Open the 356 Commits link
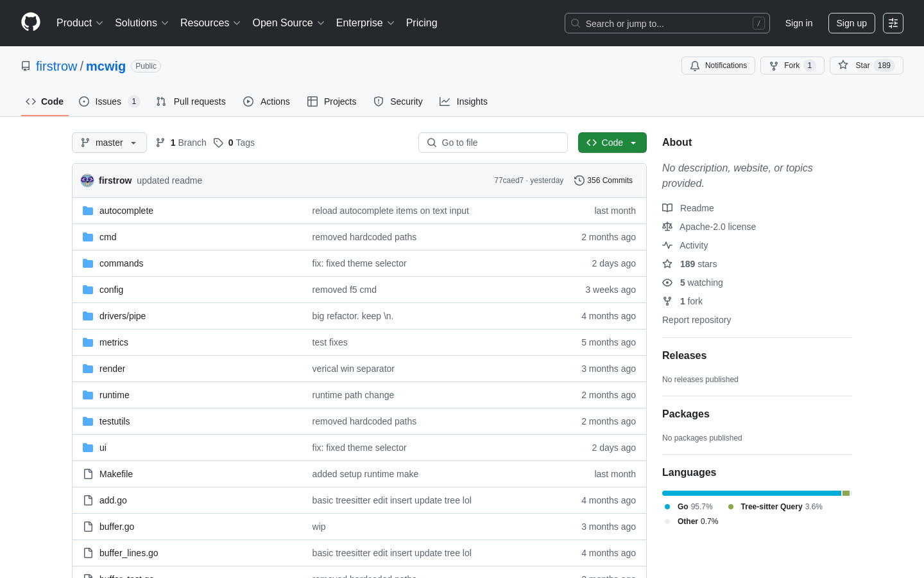This screenshot has width=924, height=578. click(x=604, y=180)
